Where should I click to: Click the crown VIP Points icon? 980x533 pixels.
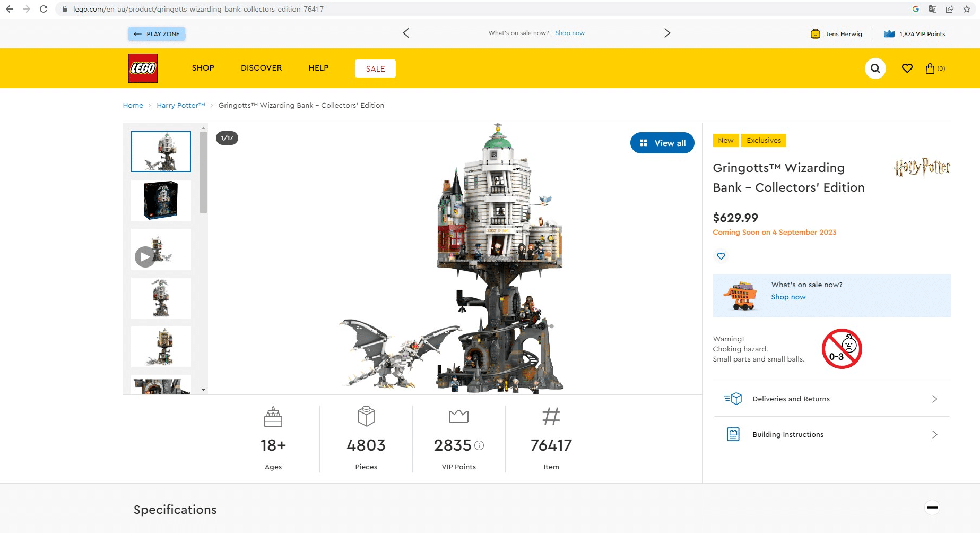458,417
